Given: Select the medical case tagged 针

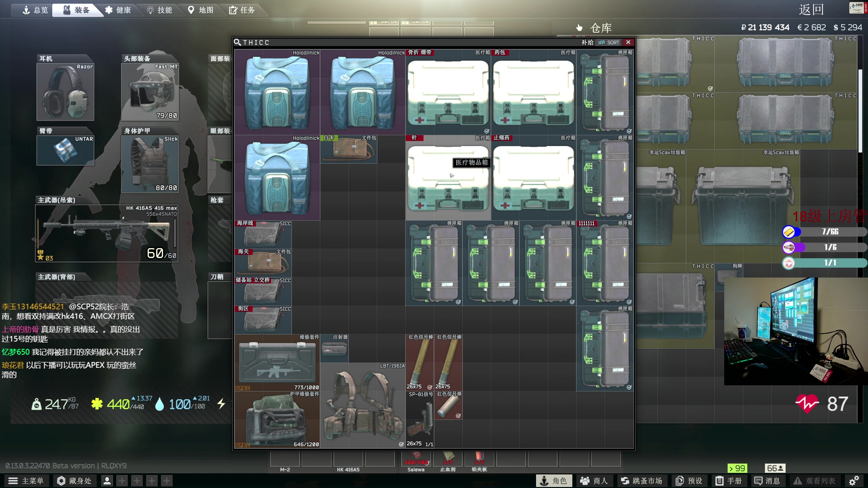Looking at the screenshot, I should [448, 178].
